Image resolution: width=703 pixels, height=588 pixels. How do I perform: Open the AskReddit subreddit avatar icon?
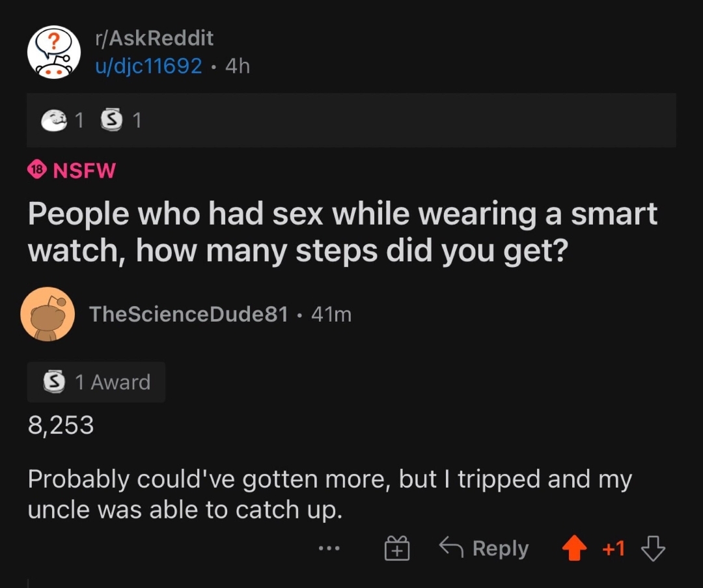pyautogui.click(x=53, y=52)
